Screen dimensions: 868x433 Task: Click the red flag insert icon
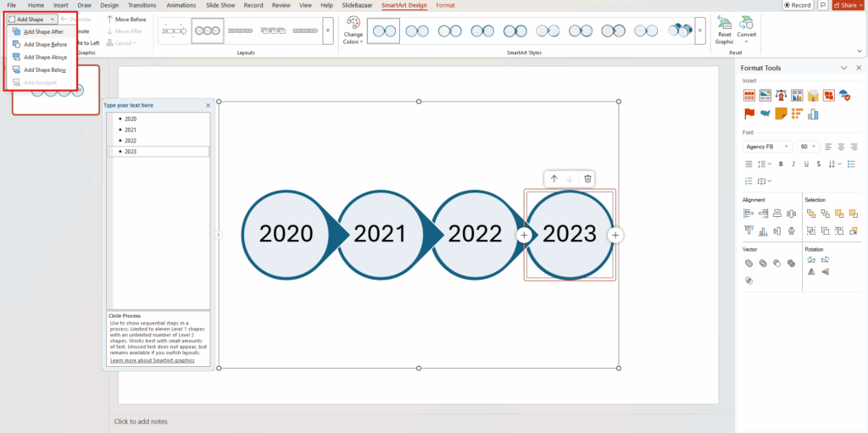pos(749,114)
